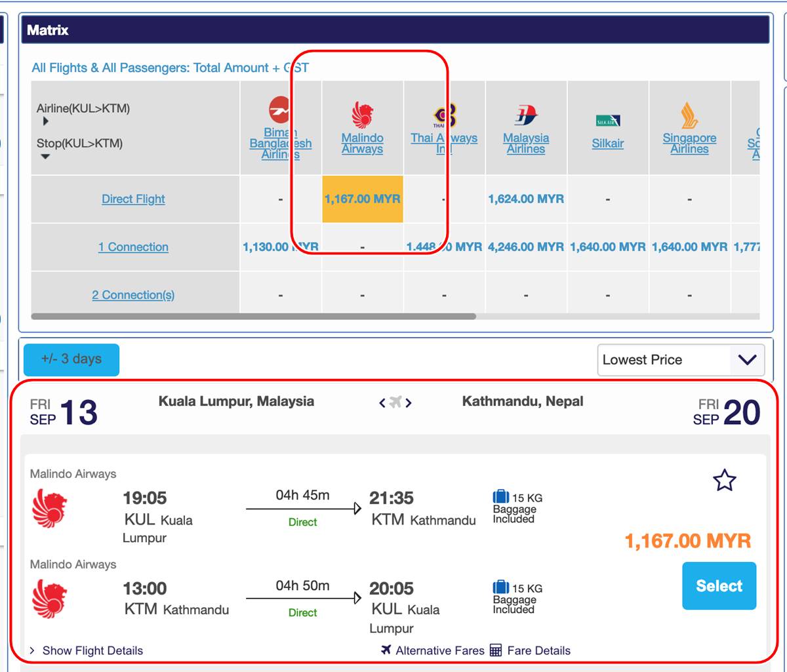This screenshot has width=787, height=672.
Task: Click the Matrix panel header
Action: point(395,30)
